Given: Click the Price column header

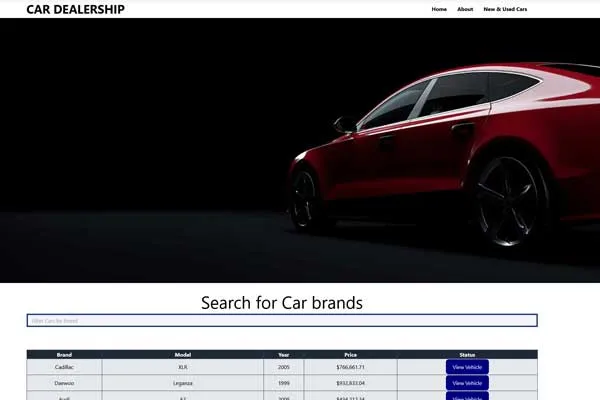Looking at the screenshot, I should coord(350,354).
